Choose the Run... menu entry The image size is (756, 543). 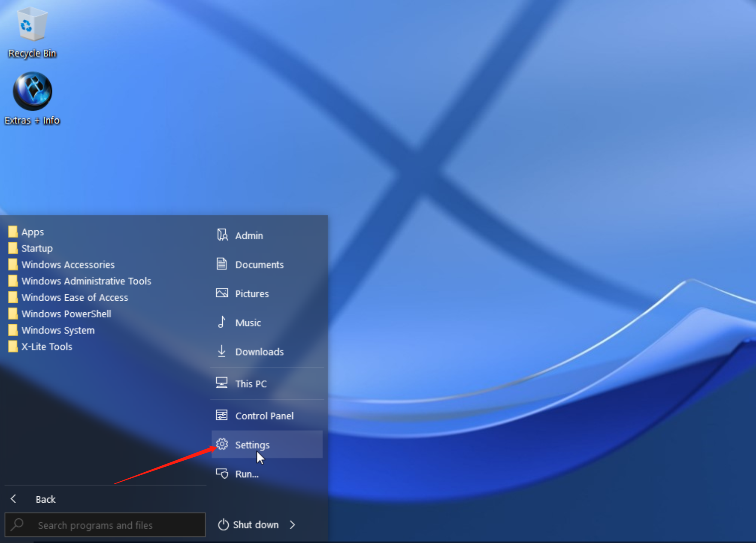click(x=267, y=474)
